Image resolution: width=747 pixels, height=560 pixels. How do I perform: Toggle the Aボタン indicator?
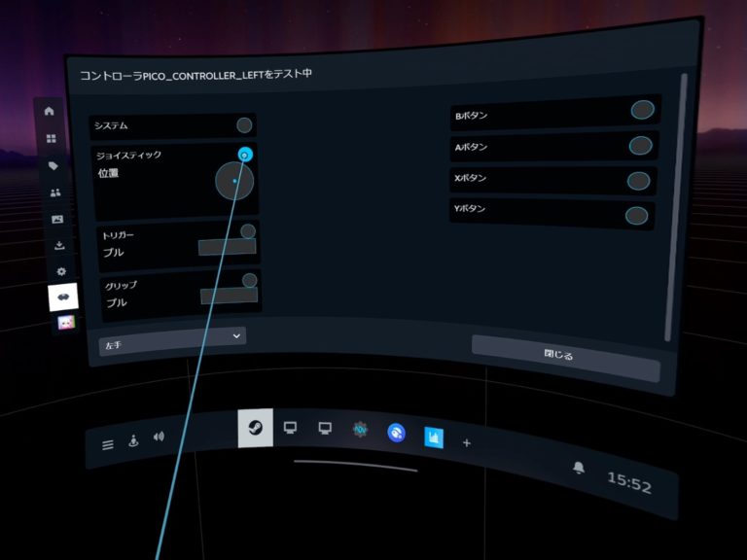(x=640, y=146)
